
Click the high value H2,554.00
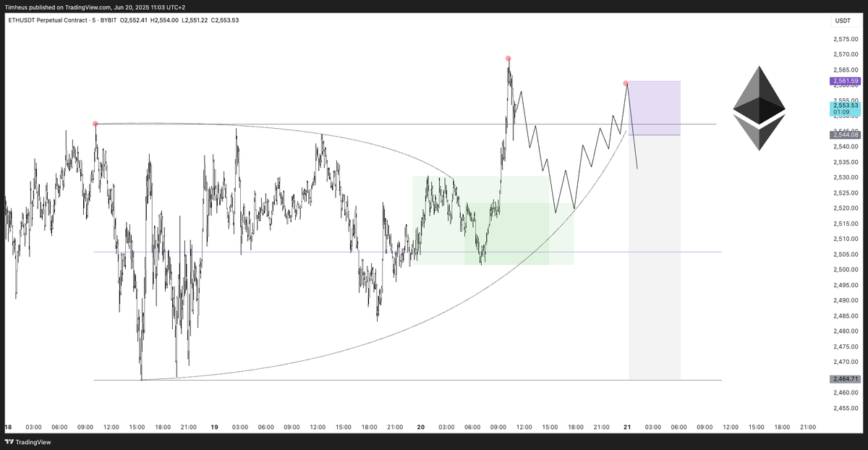click(165, 20)
